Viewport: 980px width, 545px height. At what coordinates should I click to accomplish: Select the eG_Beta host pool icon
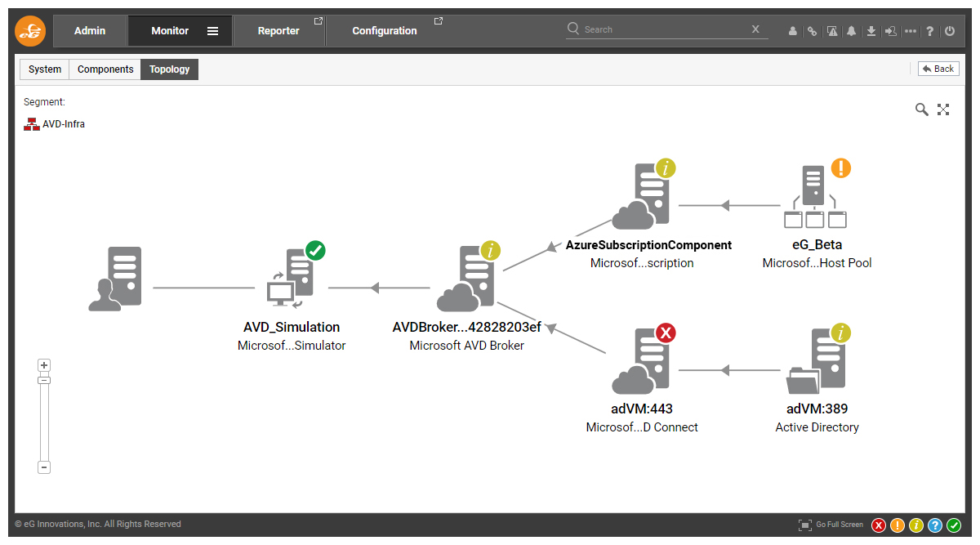point(815,197)
